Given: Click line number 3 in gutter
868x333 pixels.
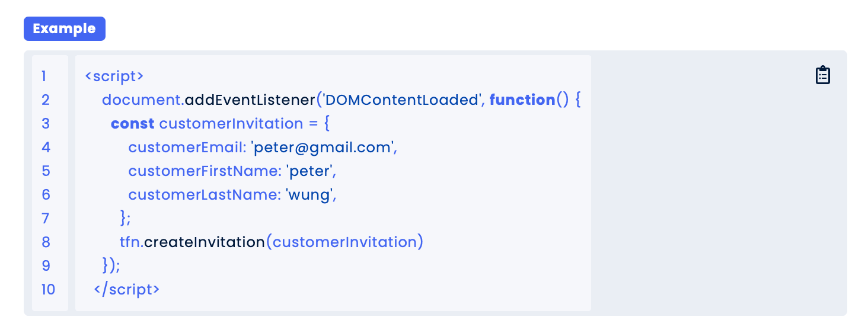Looking at the screenshot, I should click(x=46, y=124).
